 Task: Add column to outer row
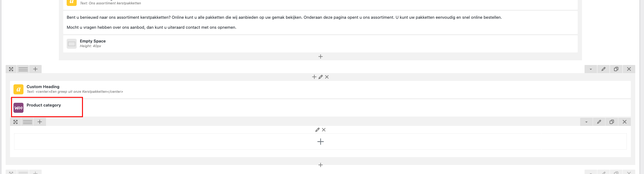35,69
